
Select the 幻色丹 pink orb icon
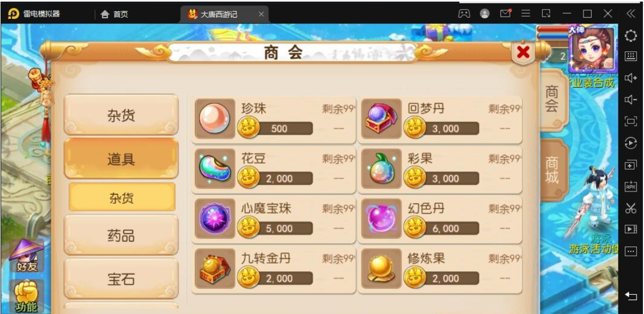click(x=381, y=218)
